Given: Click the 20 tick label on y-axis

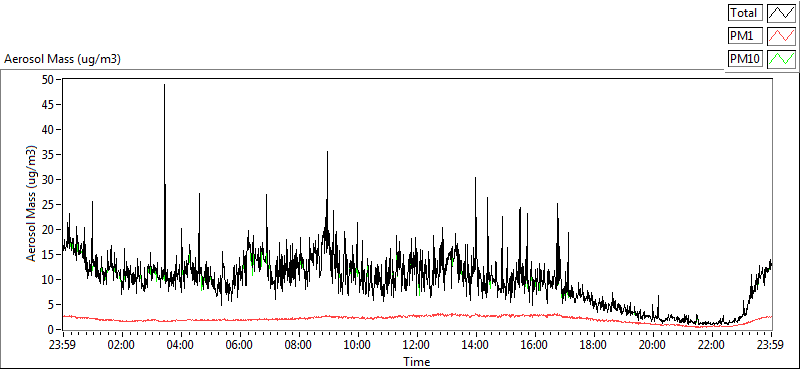Looking at the screenshot, I should 47,230.
